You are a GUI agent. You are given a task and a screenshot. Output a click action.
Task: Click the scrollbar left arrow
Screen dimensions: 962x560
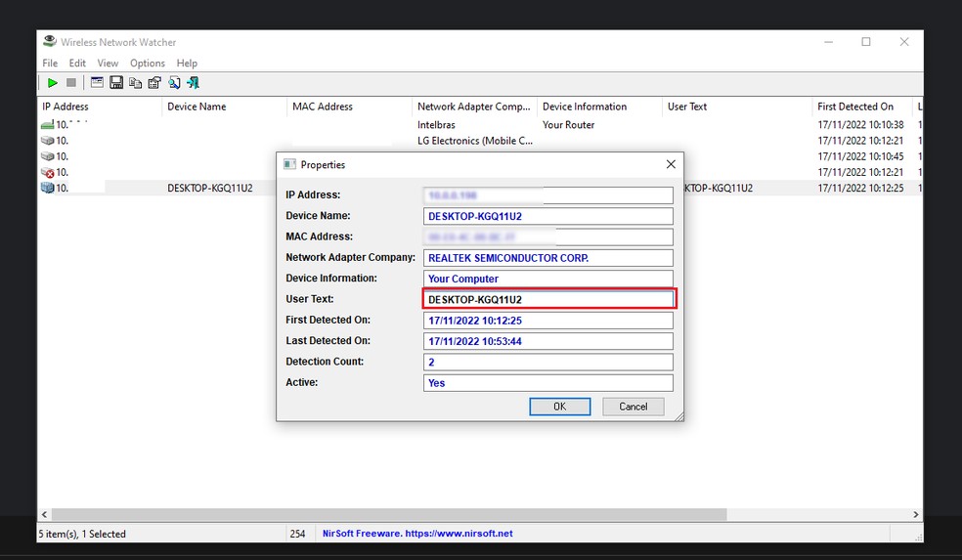pyautogui.click(x=44, y=514)
